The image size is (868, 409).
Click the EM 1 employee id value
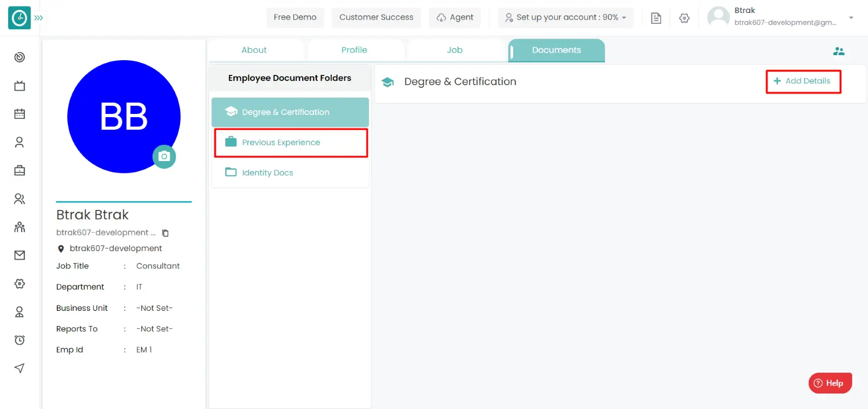coord(144,350)
